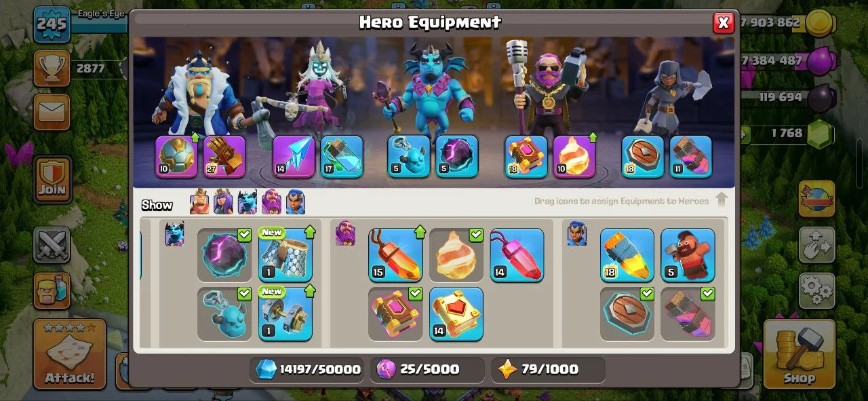The width and height of the screenshot is (868, 401).
Task: Select the checked Rage Gem equipment
Action: (x=456, y=255)
